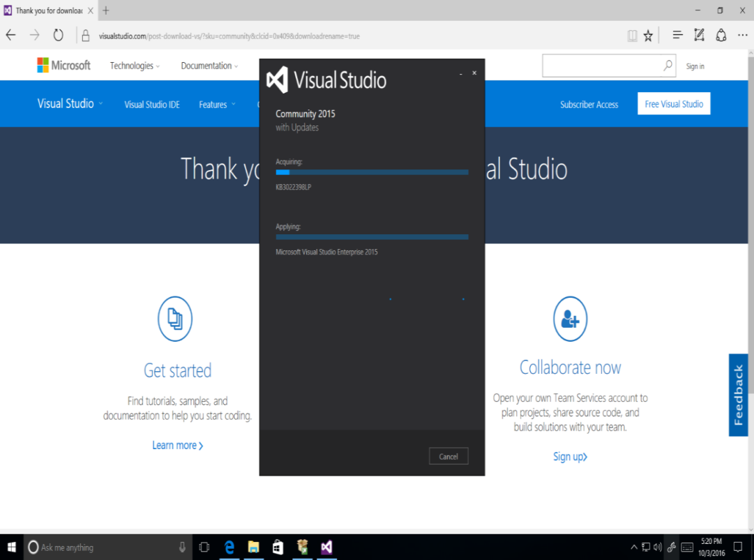Expand the Technologies menu
This screenshot has width=754, height=560.
(x=135, y=66)
